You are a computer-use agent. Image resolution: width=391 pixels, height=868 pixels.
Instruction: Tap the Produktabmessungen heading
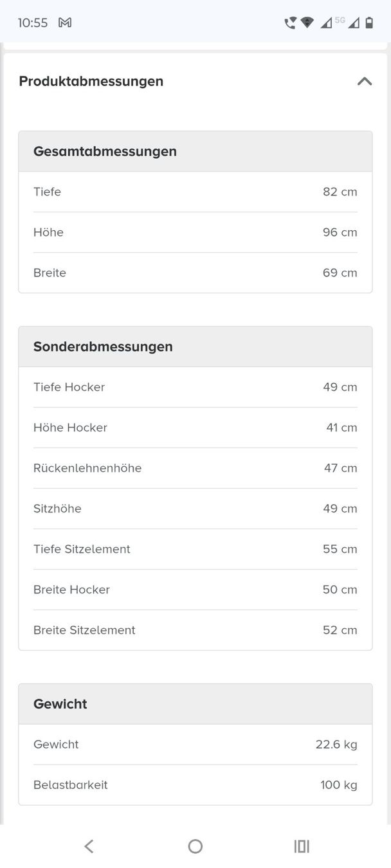coord(91,81)
